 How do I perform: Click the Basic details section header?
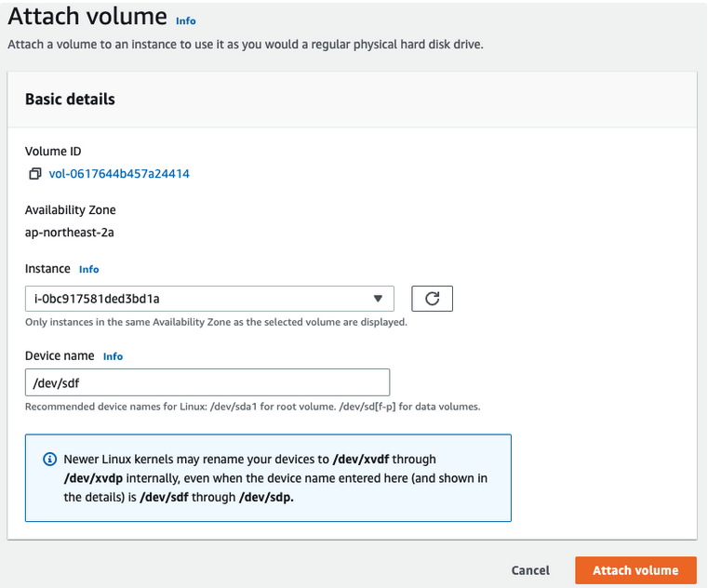click(70, 99)
